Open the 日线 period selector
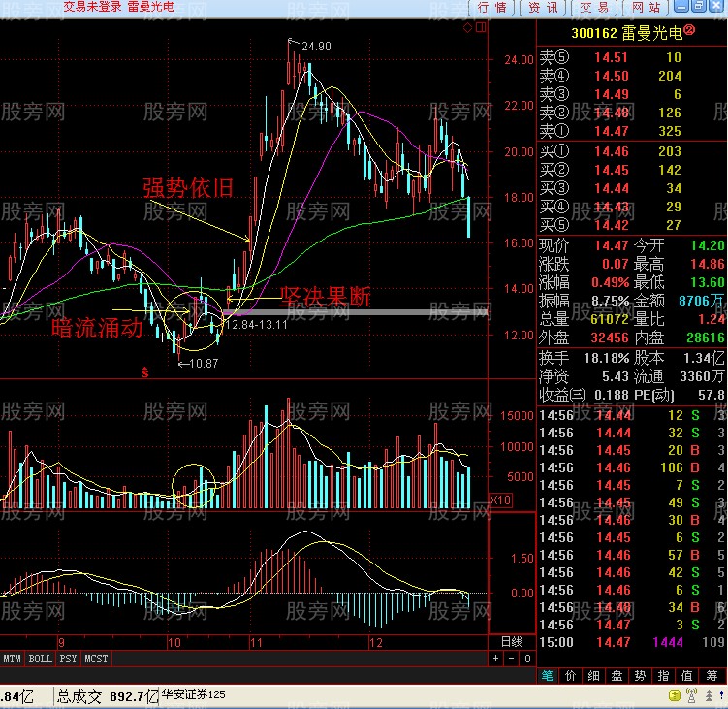The width and height of the screenshot is (728, 709). point(511,642)
